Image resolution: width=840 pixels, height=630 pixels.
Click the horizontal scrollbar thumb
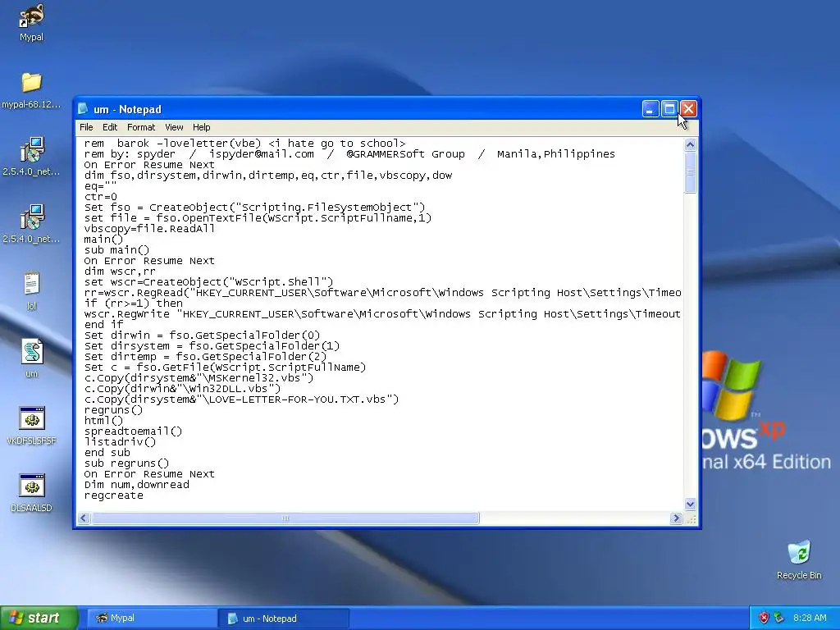click(285, 518)
